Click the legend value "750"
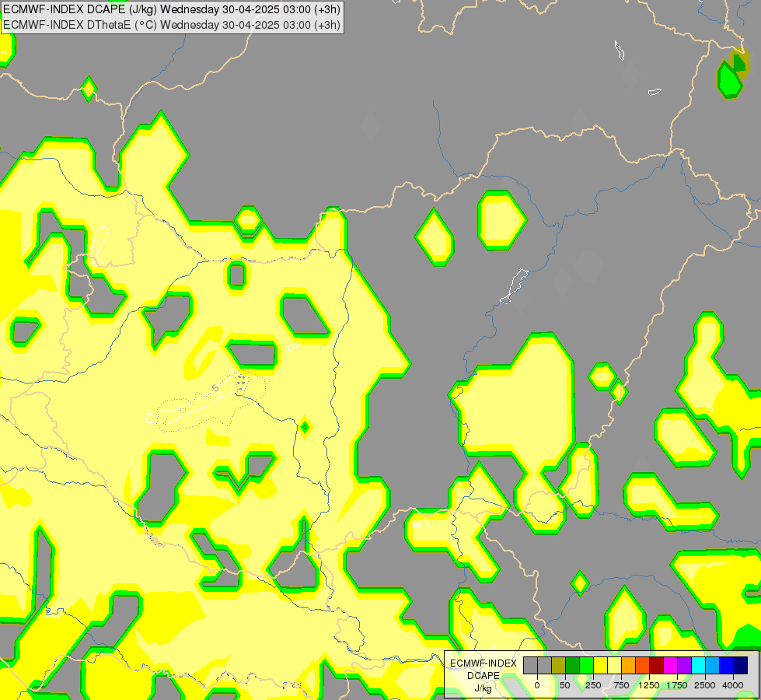Viewport: 761px width, 700px height. pyautogui.click(x=621, y=685)
